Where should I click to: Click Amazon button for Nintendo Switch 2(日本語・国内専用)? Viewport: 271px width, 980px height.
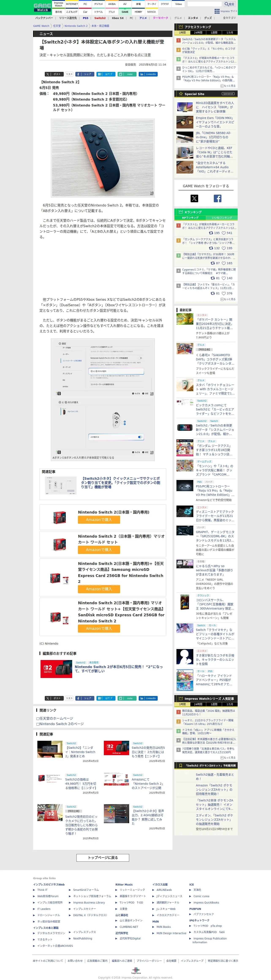[99, 520]
